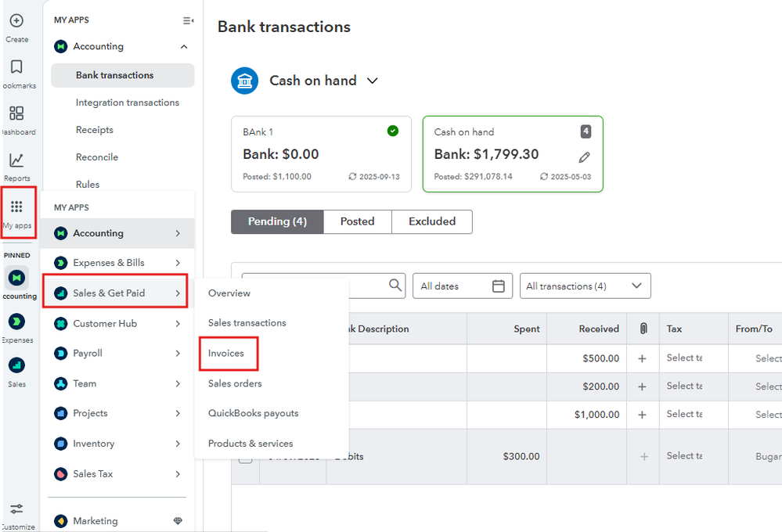This screenshot has width=782, height=532.
Task: Open Marketing app
Action: tap(95, 521)
